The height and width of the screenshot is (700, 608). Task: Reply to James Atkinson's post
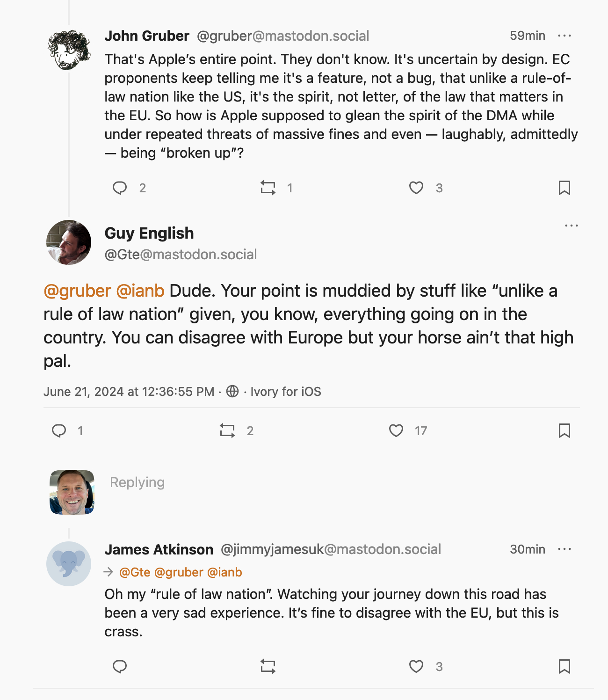point(120,666)
